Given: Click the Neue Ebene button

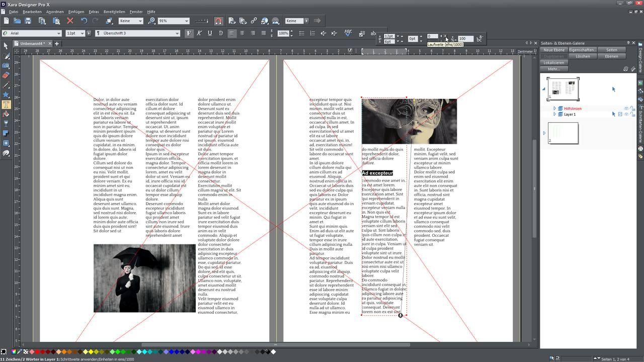Looking at the screenshot, I should tap(554, 50).
